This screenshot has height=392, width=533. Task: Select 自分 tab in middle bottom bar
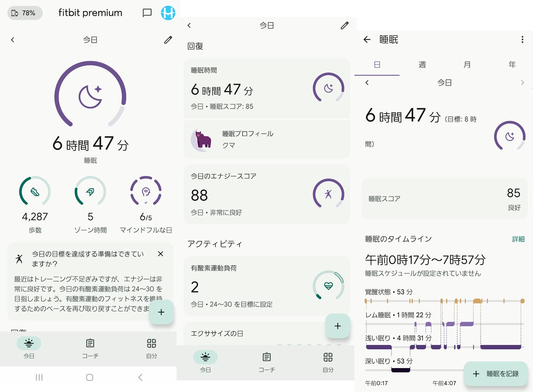(328, 362)
